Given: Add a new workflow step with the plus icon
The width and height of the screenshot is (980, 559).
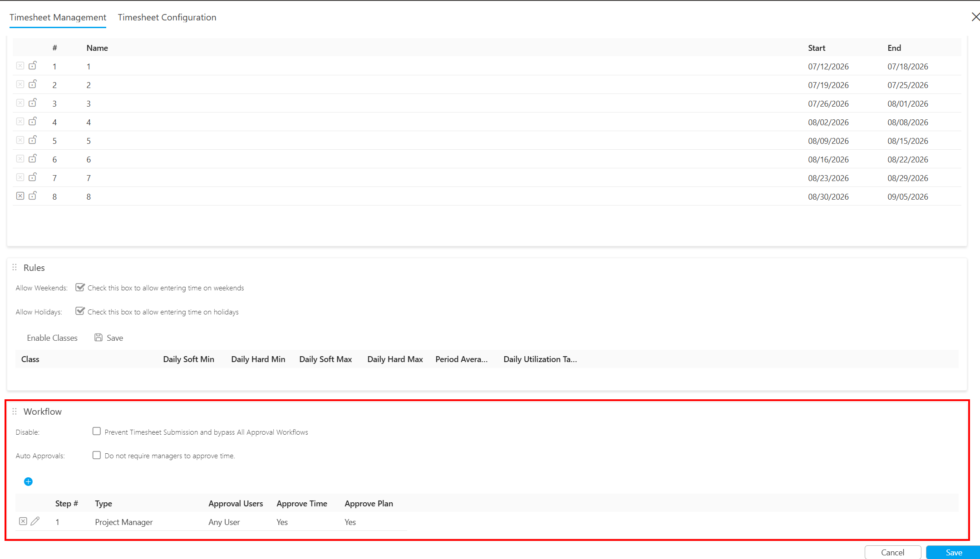Looking at the screenshot, I should point(28,482).
